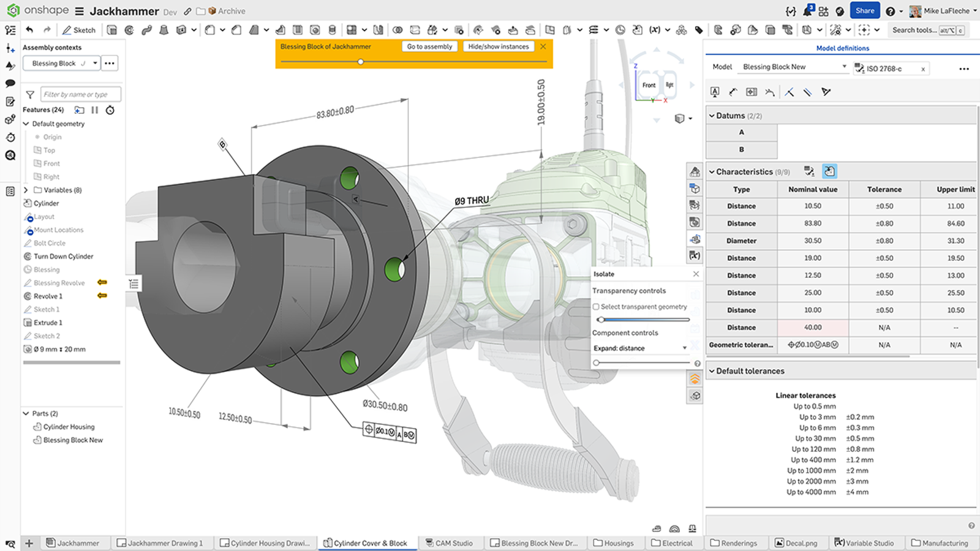Click the blue Share button

pos(865,10)
